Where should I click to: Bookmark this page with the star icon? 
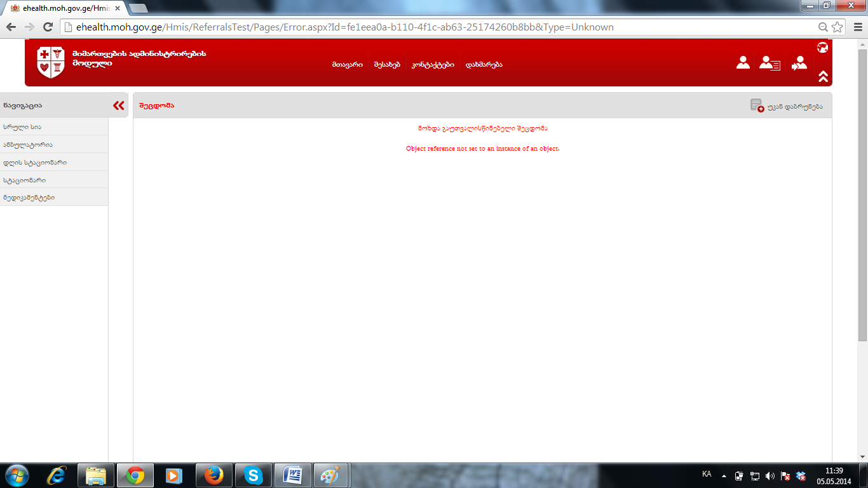pos(837,27)
